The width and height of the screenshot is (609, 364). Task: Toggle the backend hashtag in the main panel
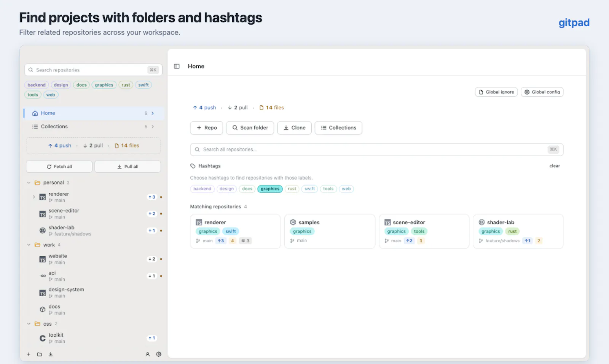click(x=202, y=189)
